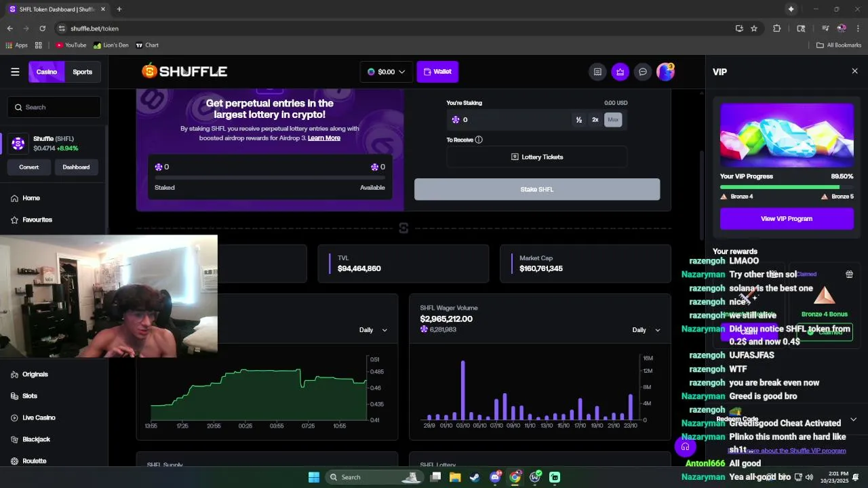
Task: Open the chat bubble icon
Action: 643,72
